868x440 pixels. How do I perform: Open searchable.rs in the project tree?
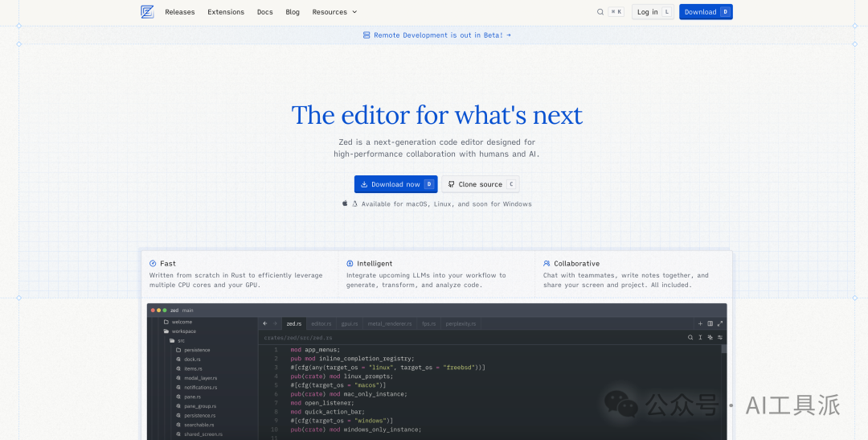coord(200,425)
